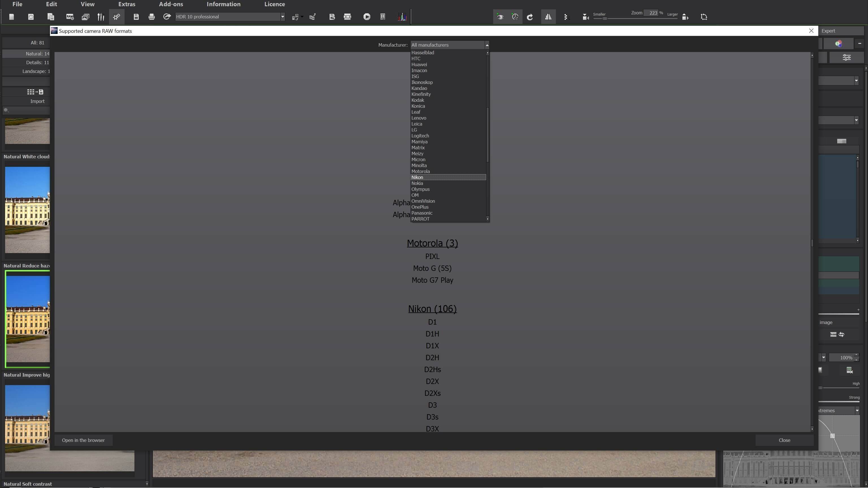Expand the HDR 10 professional dropdown
The image size is (868, 488).
(282, 16)
